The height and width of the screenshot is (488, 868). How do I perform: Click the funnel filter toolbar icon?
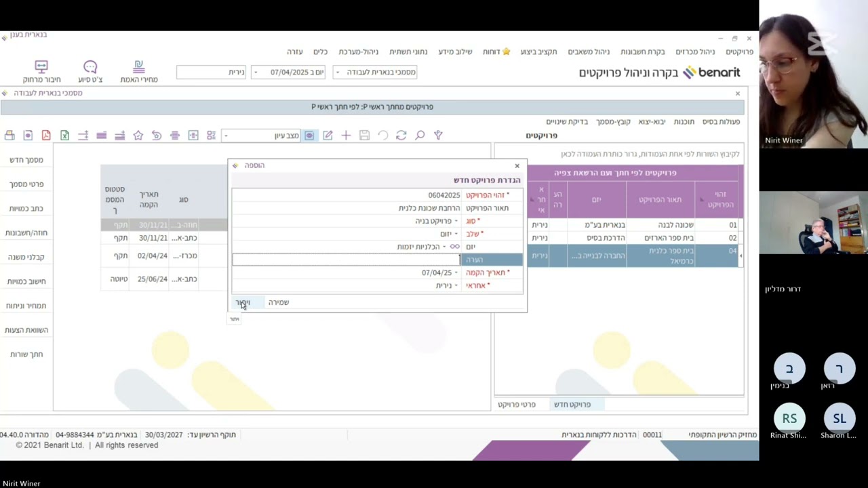tap(438, 136)
